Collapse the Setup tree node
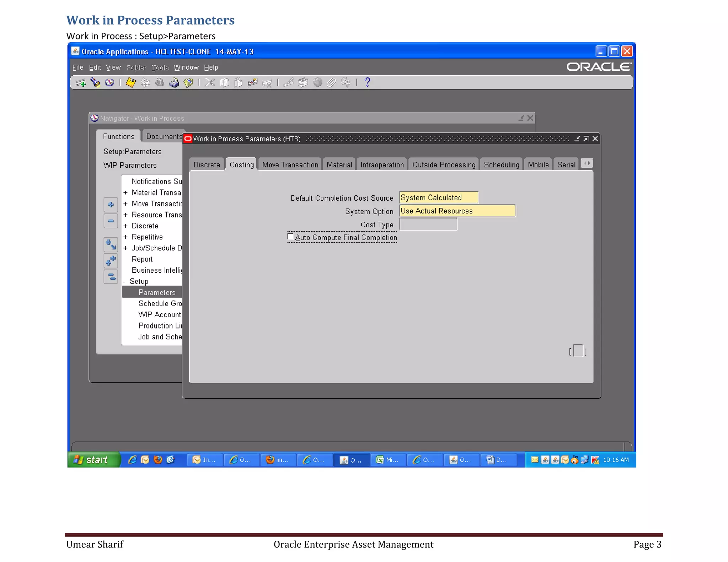Screen dimensions: 728x562 124,281
